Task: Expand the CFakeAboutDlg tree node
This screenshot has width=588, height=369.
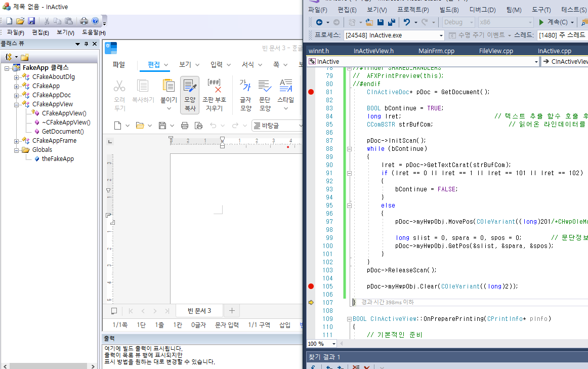Action: pos(16,77)
